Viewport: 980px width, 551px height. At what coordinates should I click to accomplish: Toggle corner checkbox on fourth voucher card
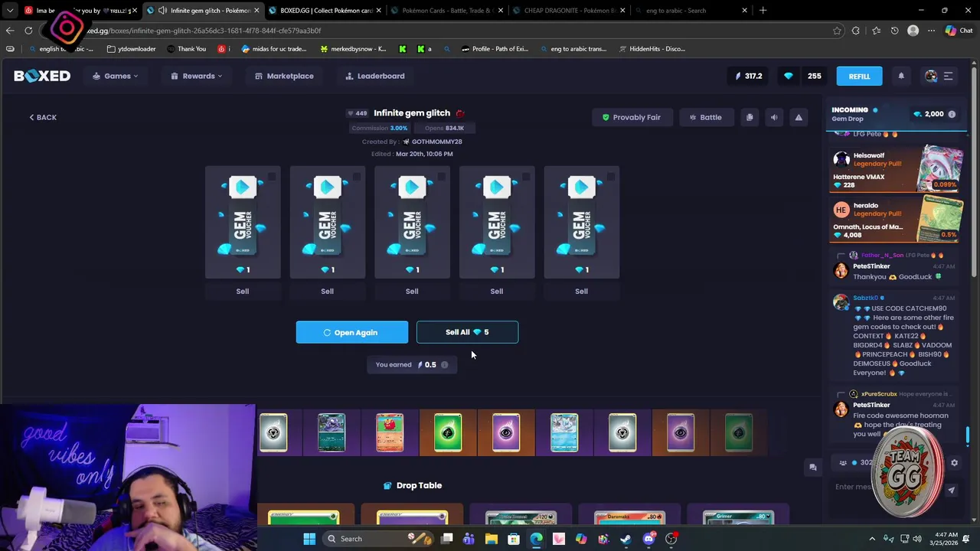[526, 177]
